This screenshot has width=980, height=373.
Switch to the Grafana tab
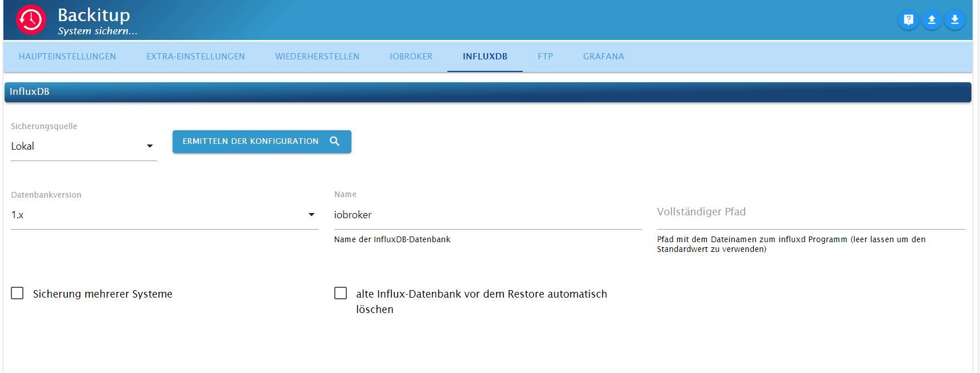tap(603, 57)
